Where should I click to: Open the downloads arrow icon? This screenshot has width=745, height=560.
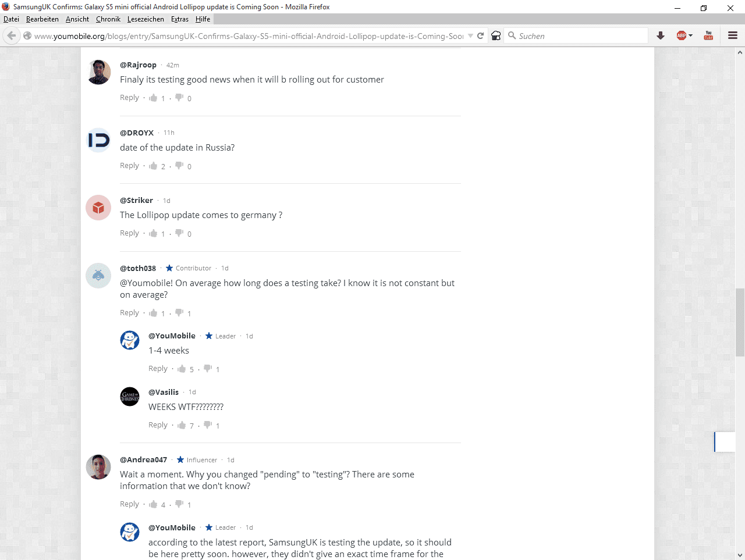point(661,35)
